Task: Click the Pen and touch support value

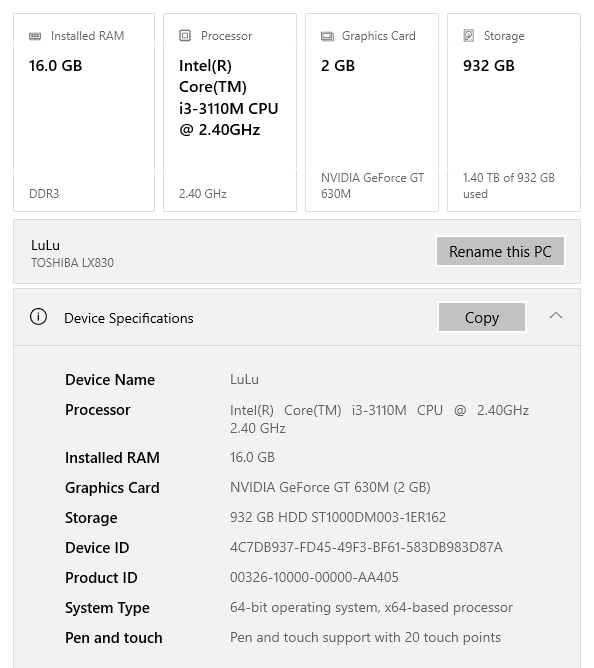Action: [x=365, y=637]
